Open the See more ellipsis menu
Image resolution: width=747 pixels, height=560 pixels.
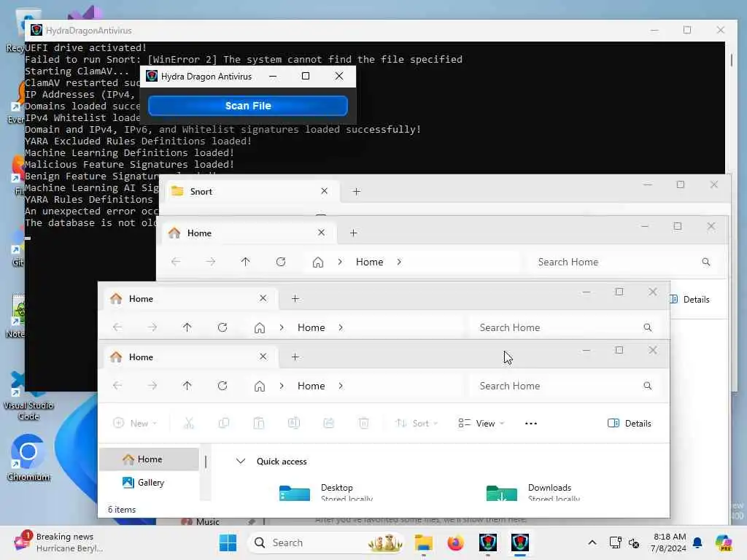pos(531,424)
